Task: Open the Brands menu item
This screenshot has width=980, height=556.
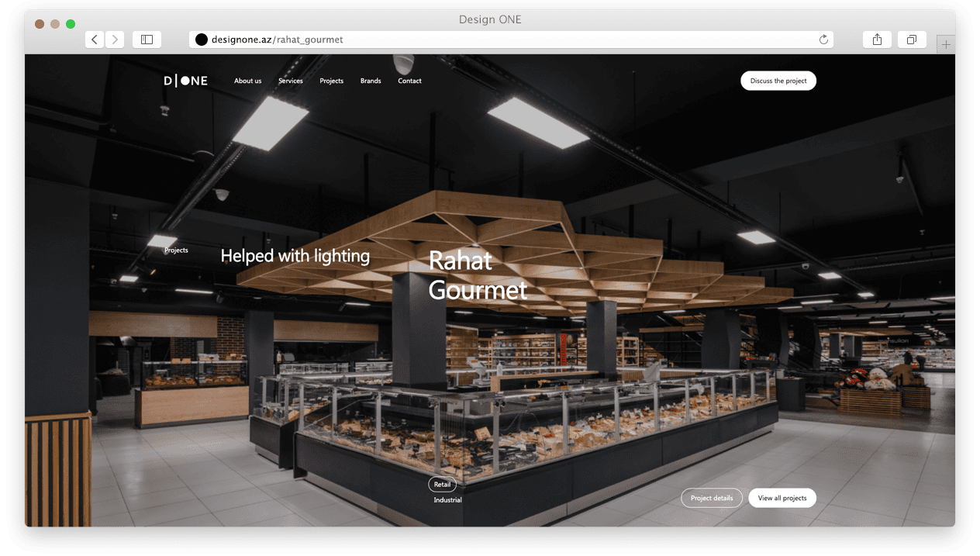Action: (x=371, y=81)
